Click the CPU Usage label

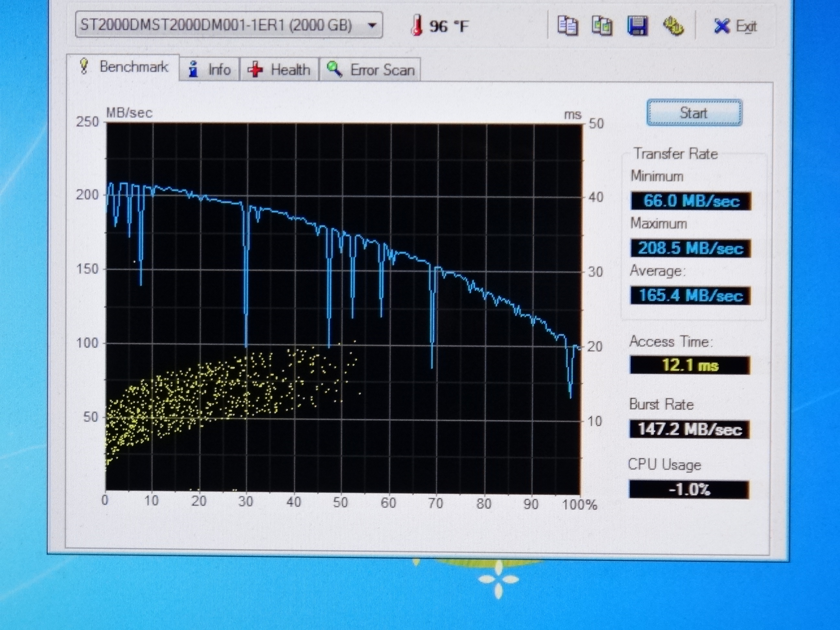tap(664, 465)
